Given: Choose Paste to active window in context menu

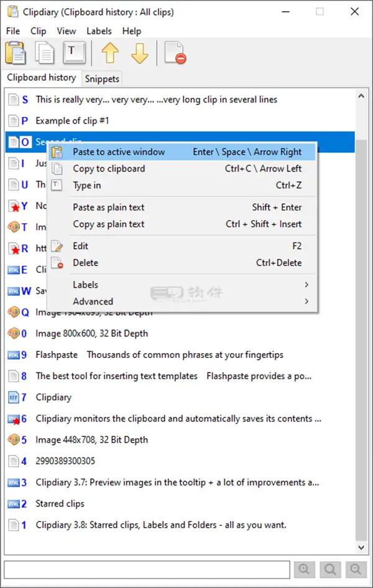Looking at the screenshot, I should [x=182, y=152].
